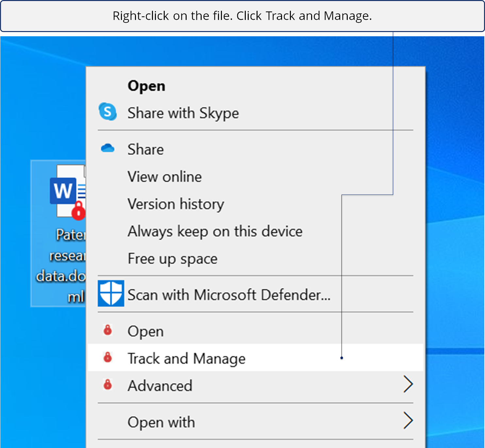Click the Track and Manage label
The width and height of the screenshot is (485, 448).
(x=186, y=358)
